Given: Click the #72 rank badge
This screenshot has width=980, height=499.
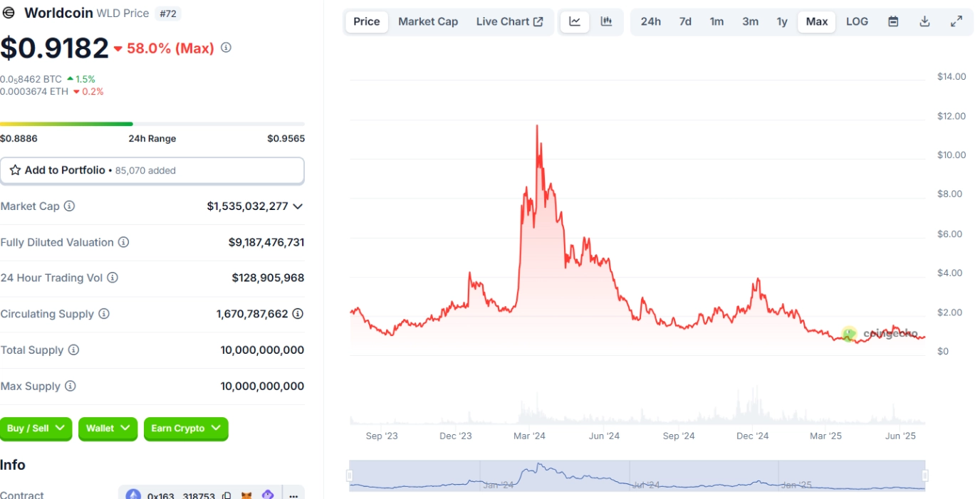Looking at the screenshot, I should 168,13.
